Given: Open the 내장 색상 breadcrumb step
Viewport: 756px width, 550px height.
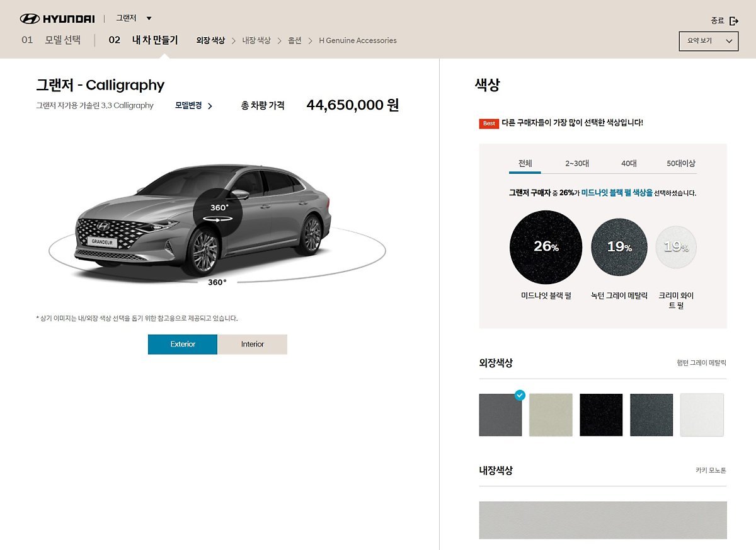Looking at the screenshot, I should pyautogui.click(x=256, y=40).
